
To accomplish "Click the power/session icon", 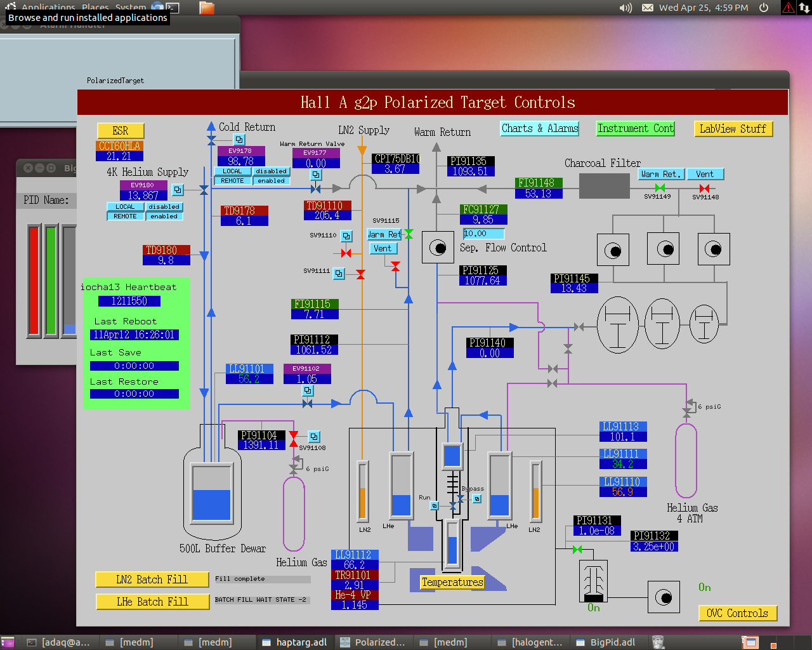I will point(764,8).
